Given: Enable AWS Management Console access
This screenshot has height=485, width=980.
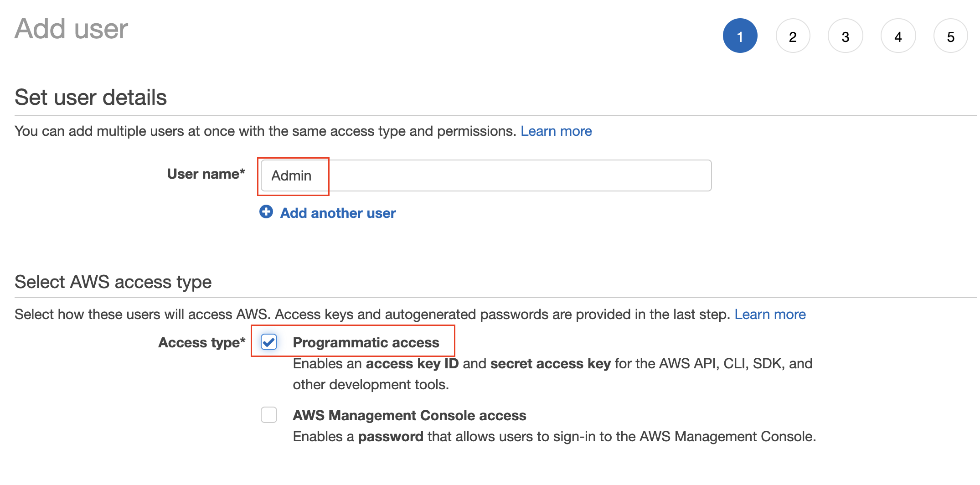Looking at the screenshot, I should tap(268, 415).
